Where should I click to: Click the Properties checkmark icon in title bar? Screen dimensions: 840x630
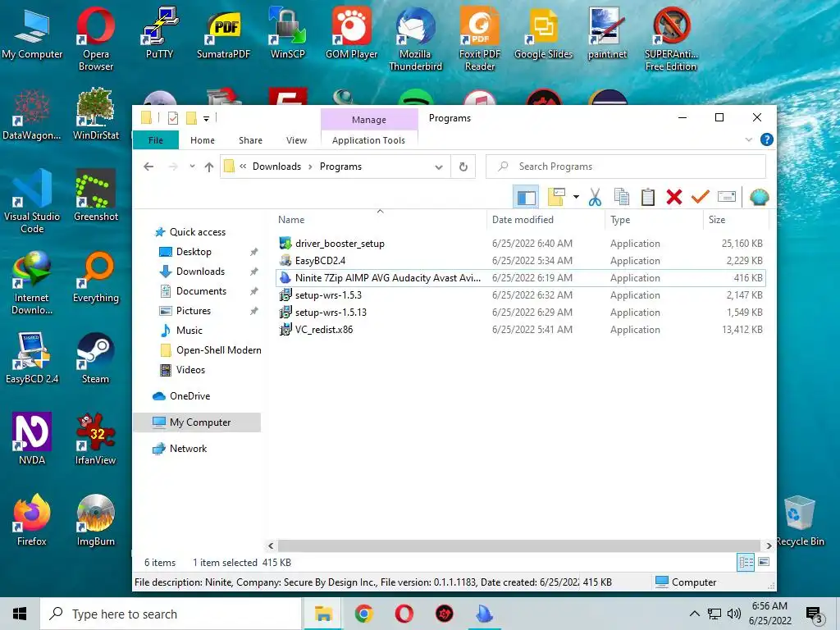[x=173, y=118]
